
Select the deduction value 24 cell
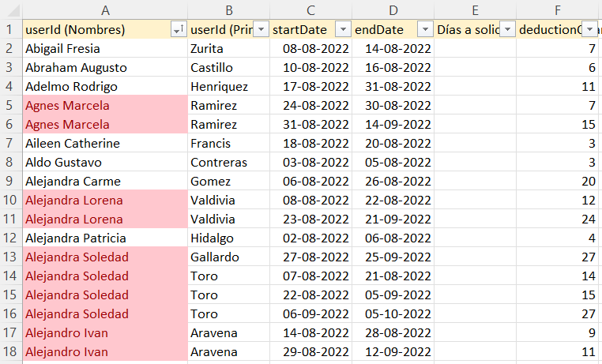[x=557, y=219]
